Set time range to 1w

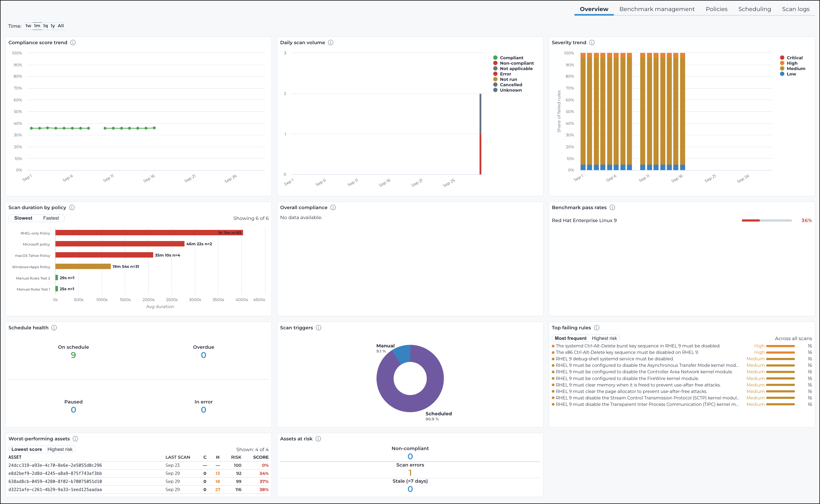(x=28, y=26)
